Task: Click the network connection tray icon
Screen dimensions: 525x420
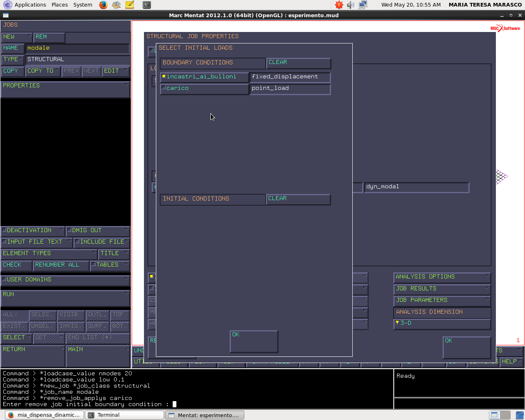Action: point(363,5)
